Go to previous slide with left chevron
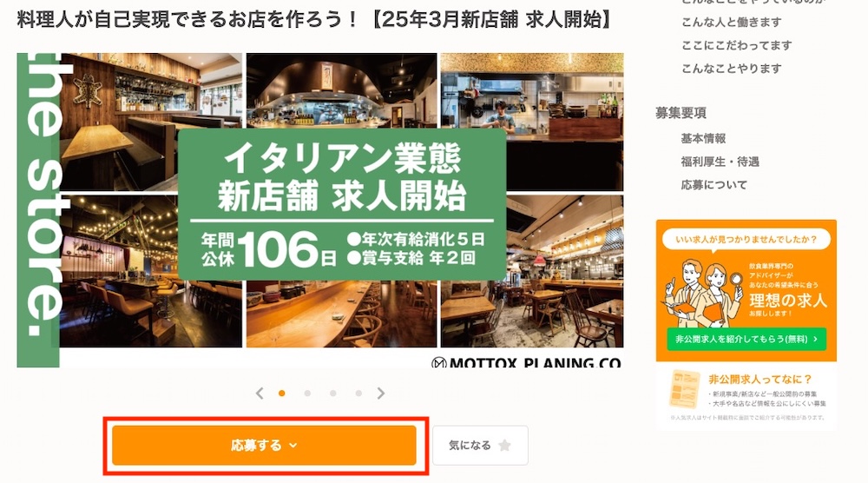The width and height of the screenshot is (868, 483). pos(260,394)
